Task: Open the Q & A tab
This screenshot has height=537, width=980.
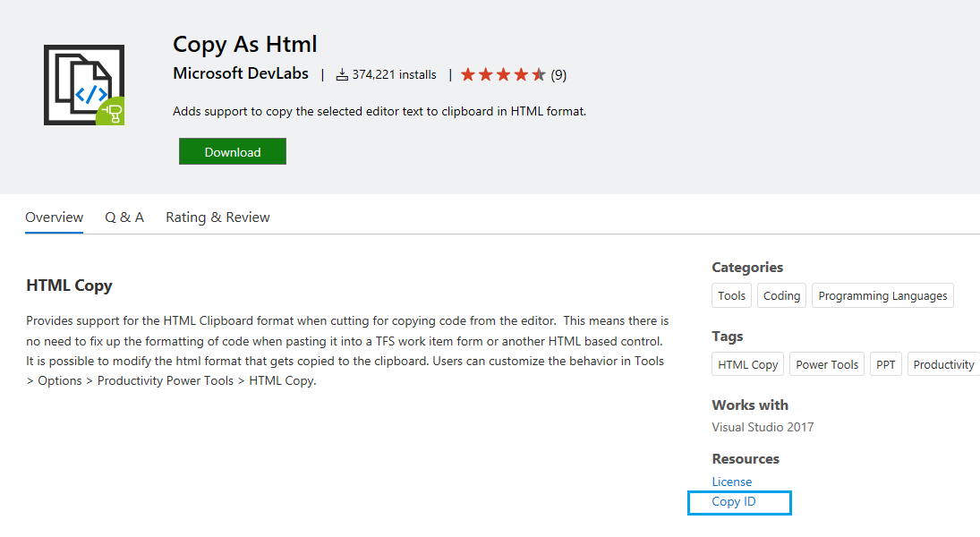Action: [x=124, y=217]
